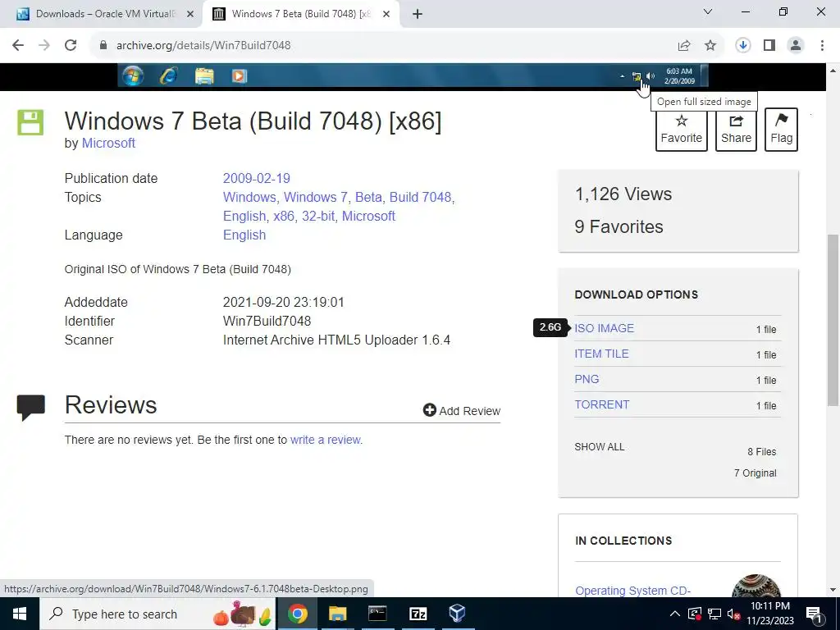Click the address bar URL
This screenshot has height=630, width=840.
203,46
